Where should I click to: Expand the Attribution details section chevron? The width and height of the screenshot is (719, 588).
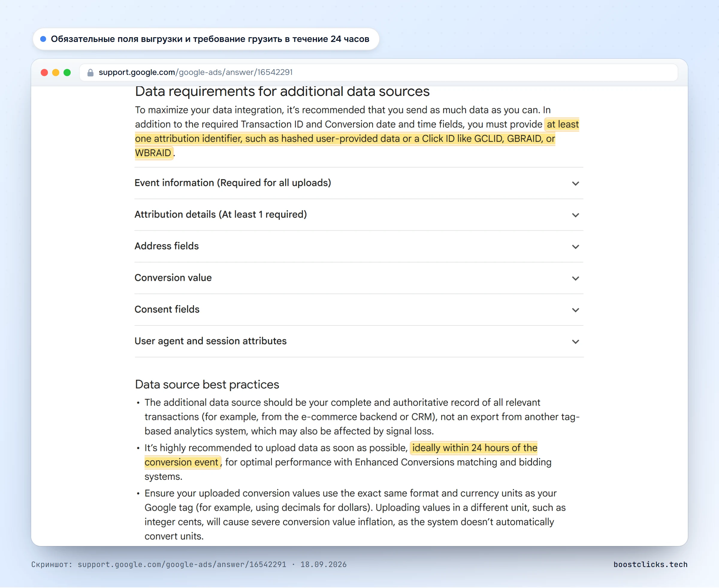575,215
